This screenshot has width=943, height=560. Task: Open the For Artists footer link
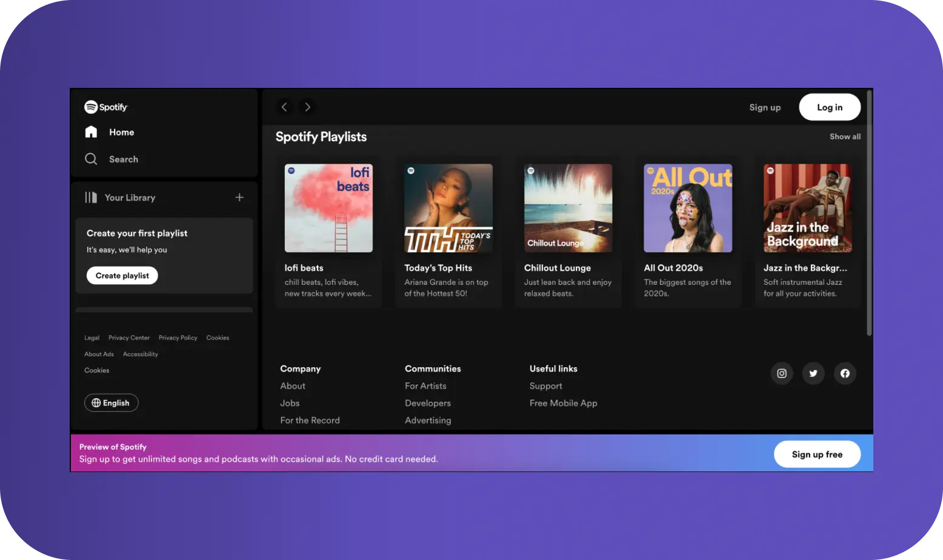click(425, 386)
